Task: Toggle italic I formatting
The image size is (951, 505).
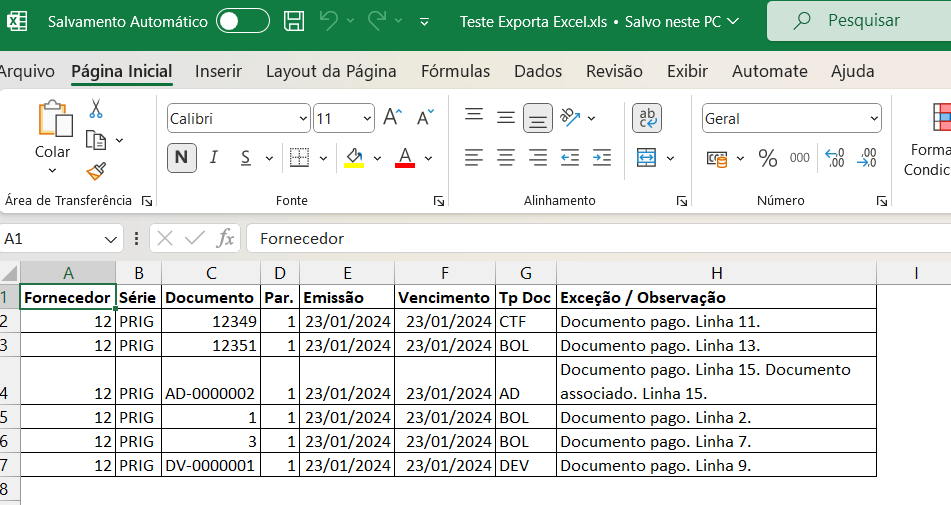Action: tap(213, 158)
